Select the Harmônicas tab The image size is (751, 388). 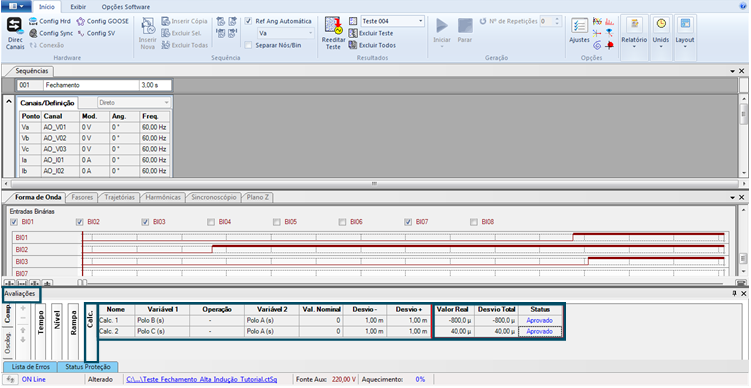click(163, 197)
